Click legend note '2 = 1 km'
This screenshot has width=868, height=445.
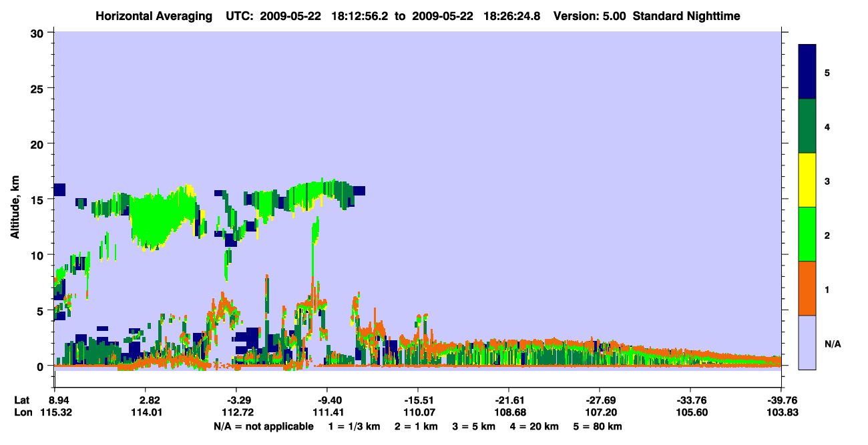416,426
